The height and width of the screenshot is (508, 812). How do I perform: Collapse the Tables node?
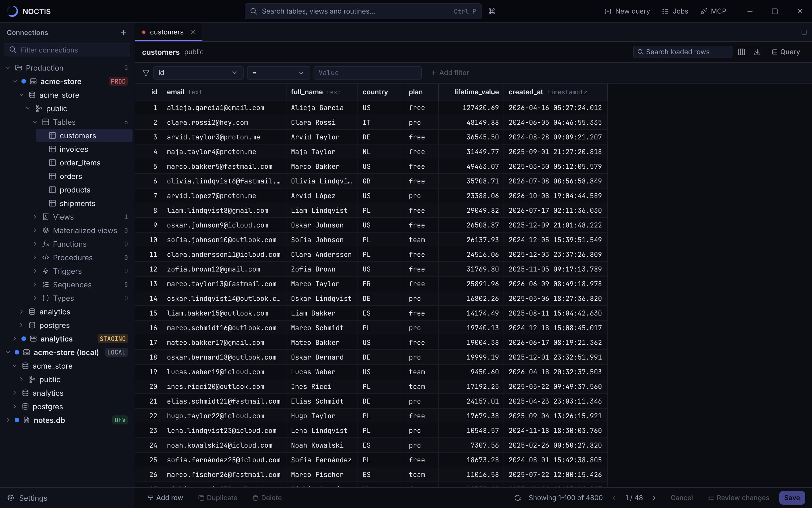pos(35,122)
